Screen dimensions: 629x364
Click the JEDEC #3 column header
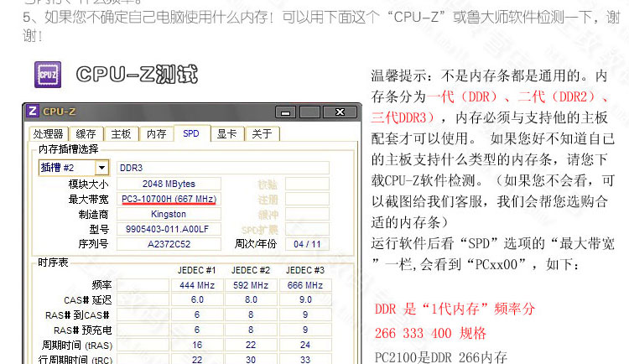(x=305, y=270)
